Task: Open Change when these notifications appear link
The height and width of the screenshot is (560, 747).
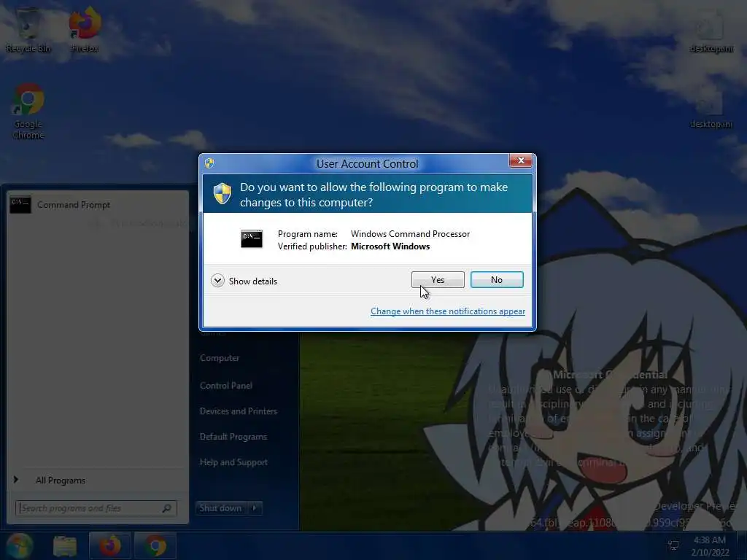Action: click(448, 311)
